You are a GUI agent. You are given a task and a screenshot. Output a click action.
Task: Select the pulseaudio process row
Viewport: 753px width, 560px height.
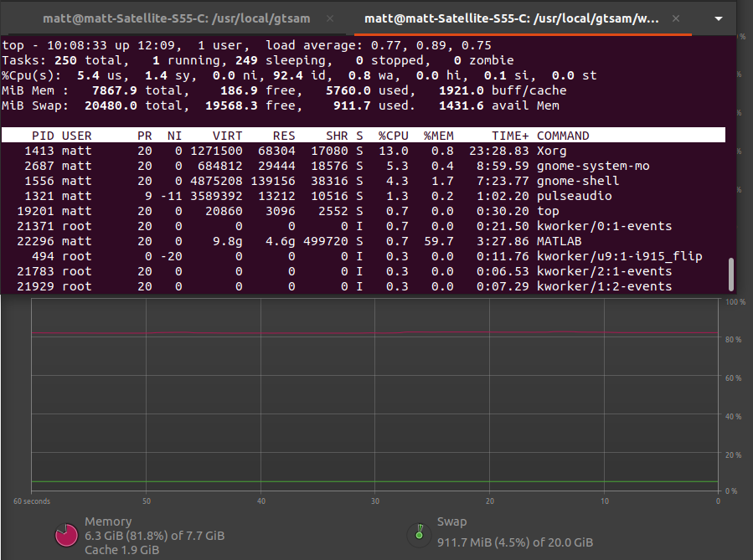[x=363, y=196]
